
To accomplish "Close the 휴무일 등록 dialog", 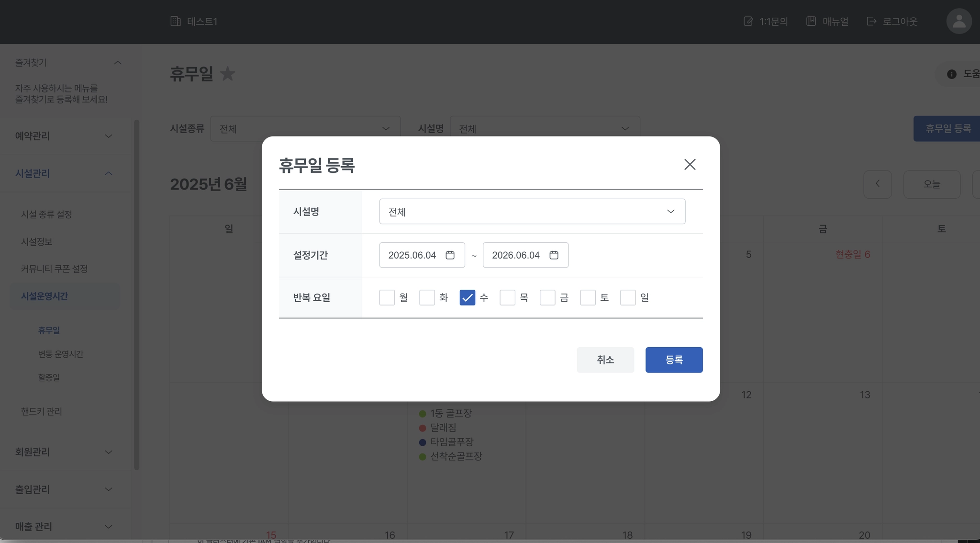I will coord(690,165).
